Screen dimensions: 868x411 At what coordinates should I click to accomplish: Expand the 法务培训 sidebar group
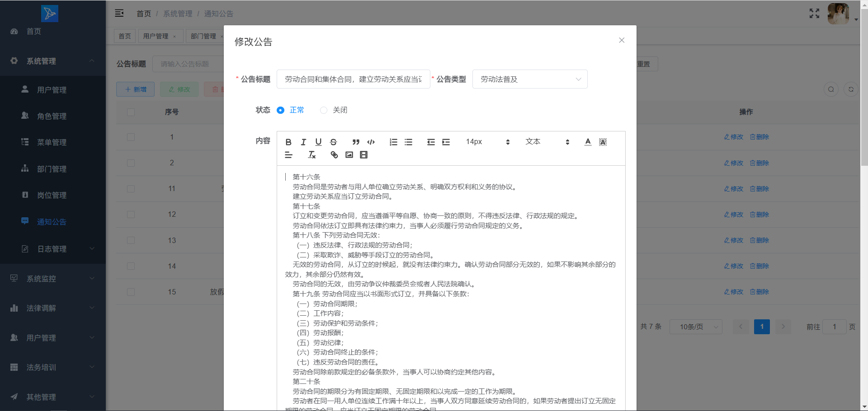pos(53,367)
